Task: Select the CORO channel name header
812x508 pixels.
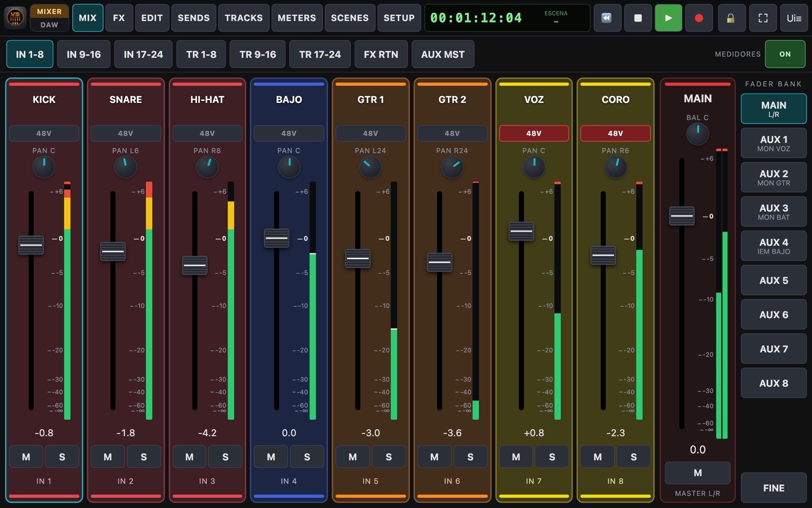Action: [615, 99]
